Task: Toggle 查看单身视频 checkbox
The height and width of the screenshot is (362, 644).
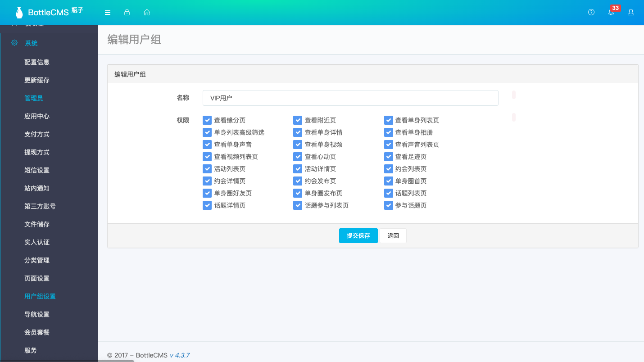Action: coord(298,145)
